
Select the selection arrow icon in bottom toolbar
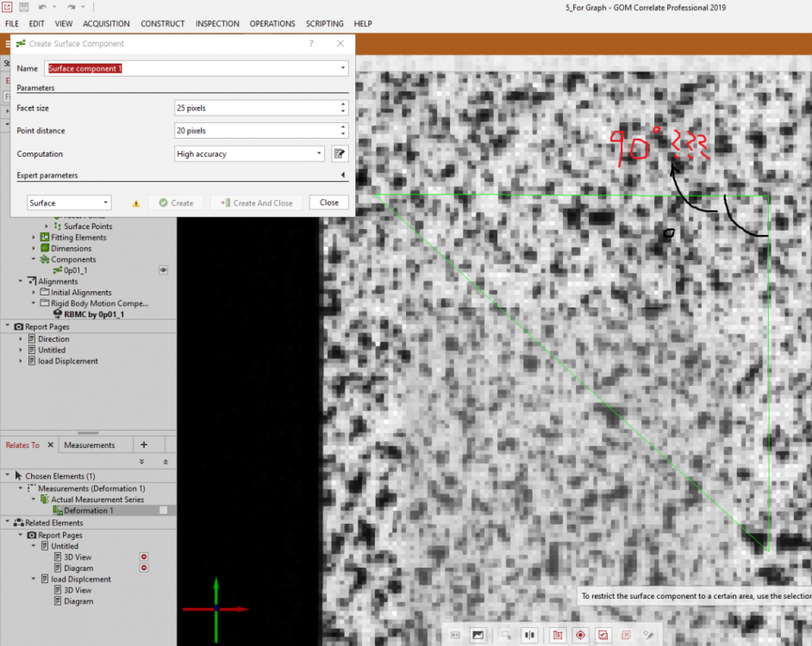[x=507, y=635]
